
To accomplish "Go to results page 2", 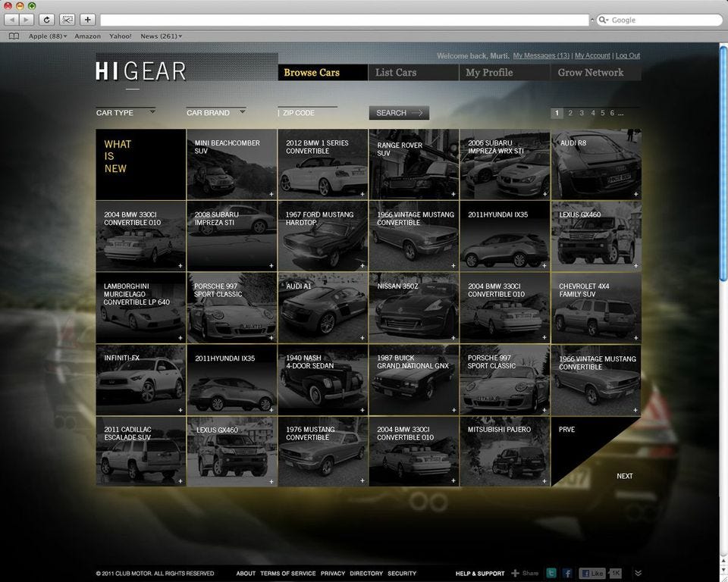I will [570, 113].
